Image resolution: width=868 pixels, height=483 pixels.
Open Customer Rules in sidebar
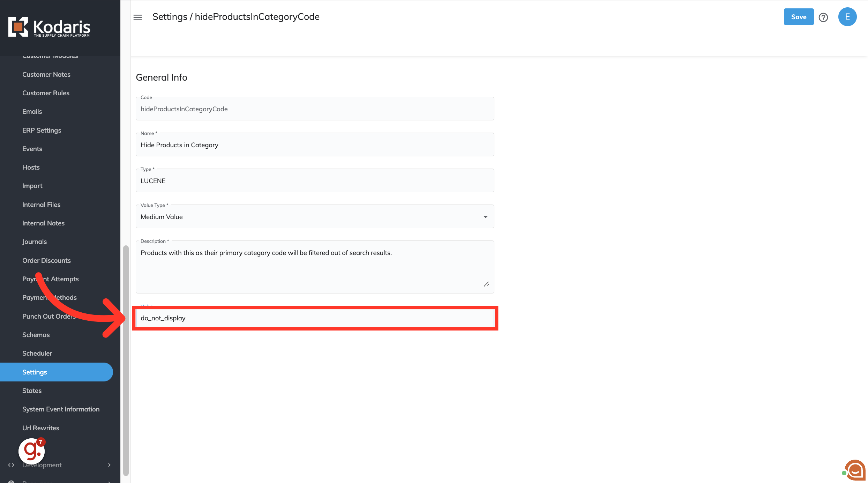coord(46,93)
